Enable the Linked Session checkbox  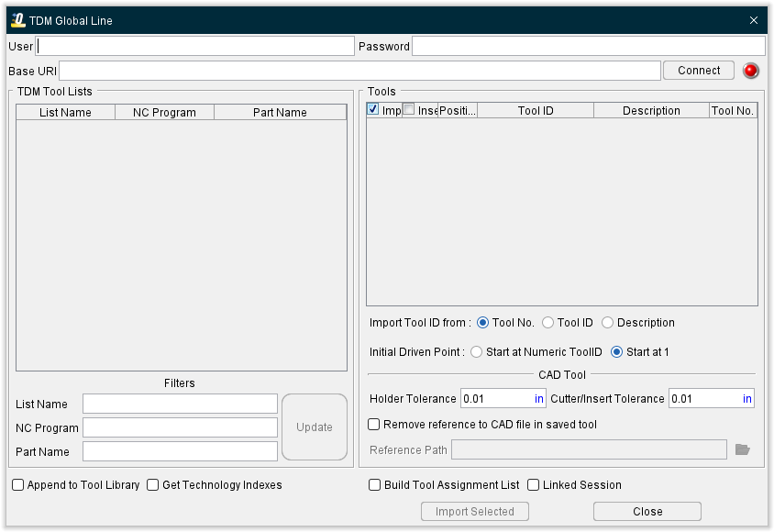[533, 484]
